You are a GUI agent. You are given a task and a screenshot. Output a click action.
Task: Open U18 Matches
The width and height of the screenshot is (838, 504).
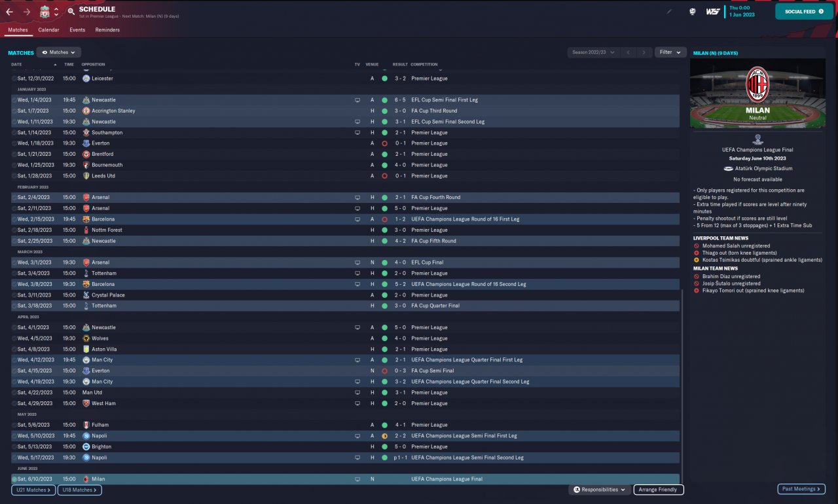click(x=79, y=490)
